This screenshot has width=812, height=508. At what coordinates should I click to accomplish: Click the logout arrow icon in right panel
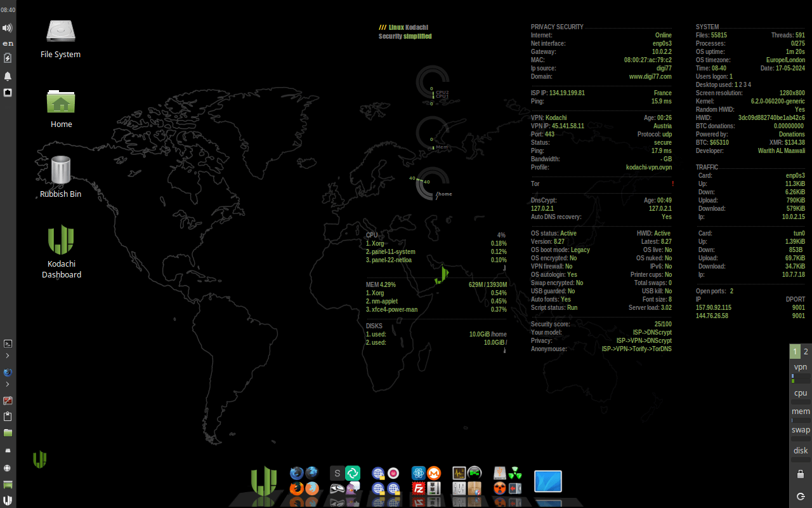(x=801, y=495)
